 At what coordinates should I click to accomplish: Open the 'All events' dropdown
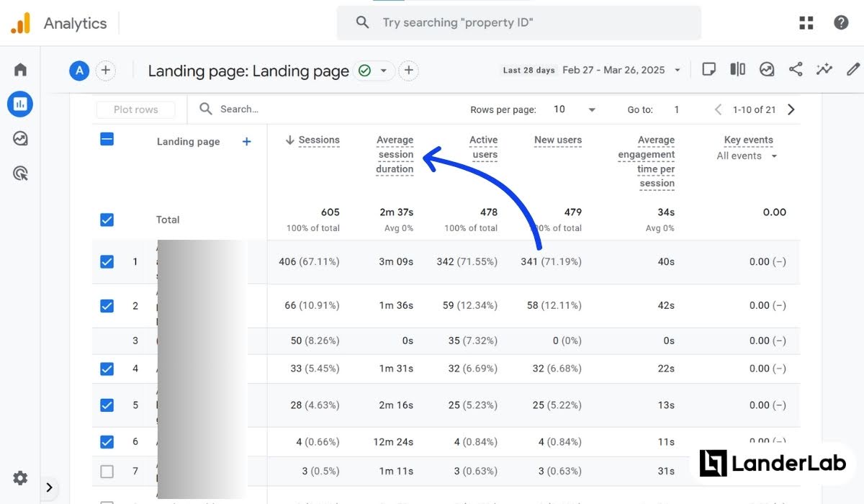tap(747, 156)
